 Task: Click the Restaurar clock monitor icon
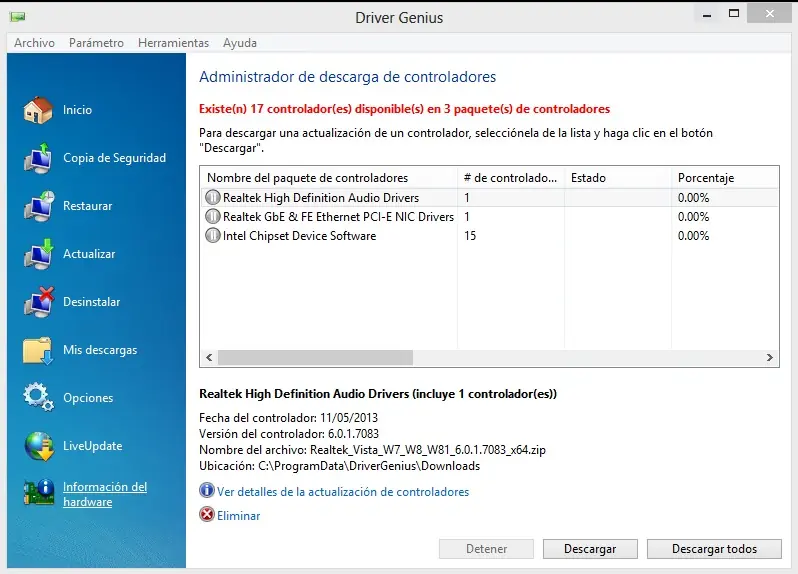(39, 206)
